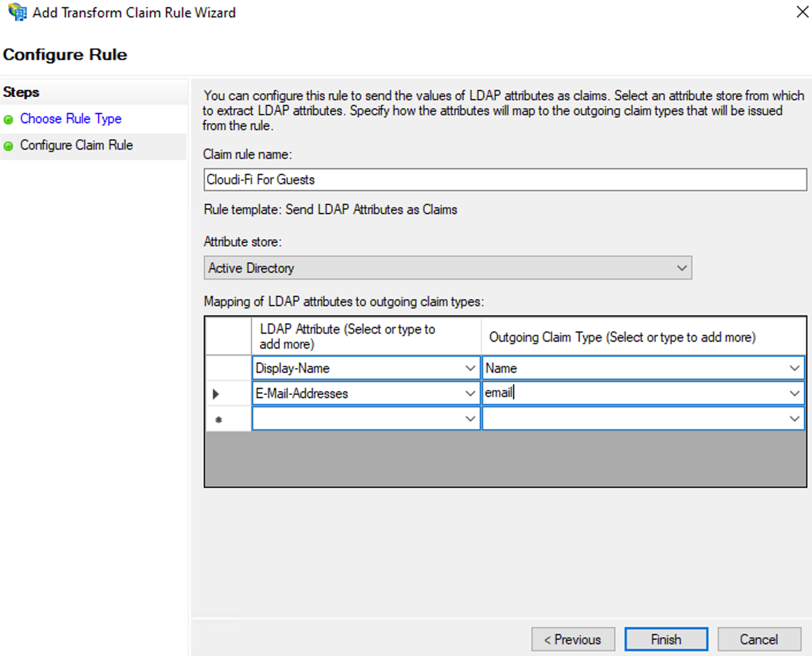Close the Add Transform Claim Rule Wizard
The width and height of the screenshot is (812, 656).
pos(802,12)
